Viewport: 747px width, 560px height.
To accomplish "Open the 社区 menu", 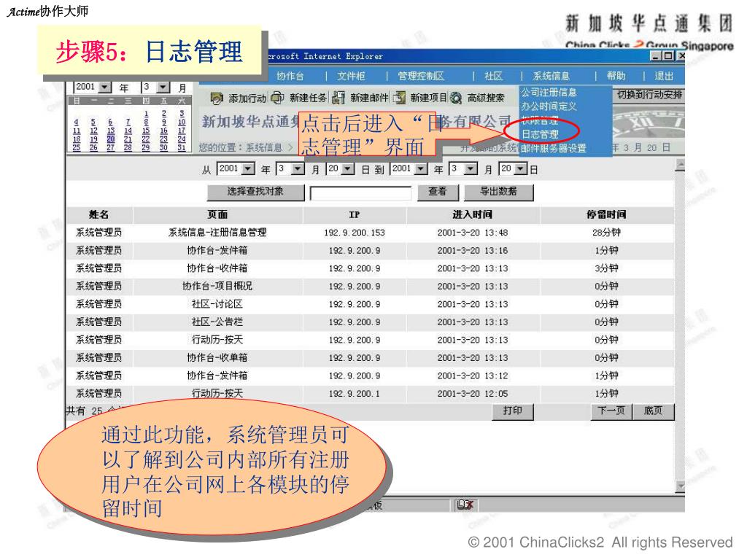I will coord(494,76).
